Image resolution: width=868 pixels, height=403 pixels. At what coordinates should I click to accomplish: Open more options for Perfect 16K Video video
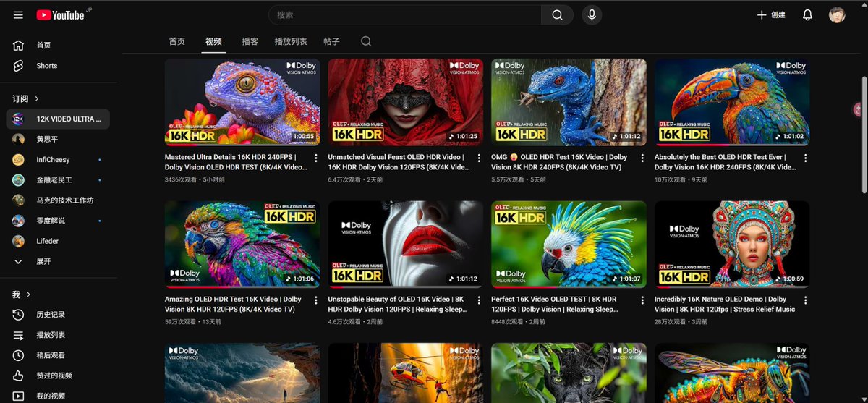pyautogui.click(x=642, y=300)
